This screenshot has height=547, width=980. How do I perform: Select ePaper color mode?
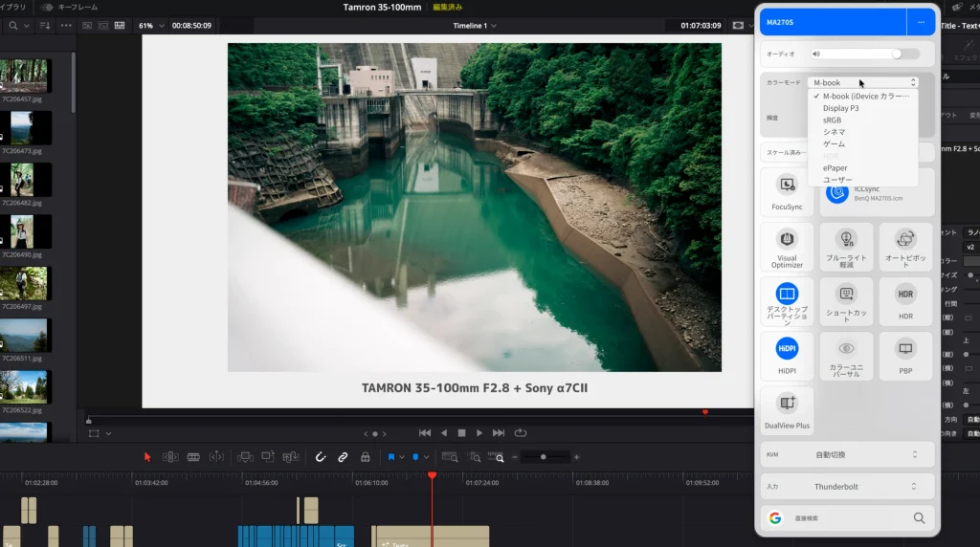point(835,168)
